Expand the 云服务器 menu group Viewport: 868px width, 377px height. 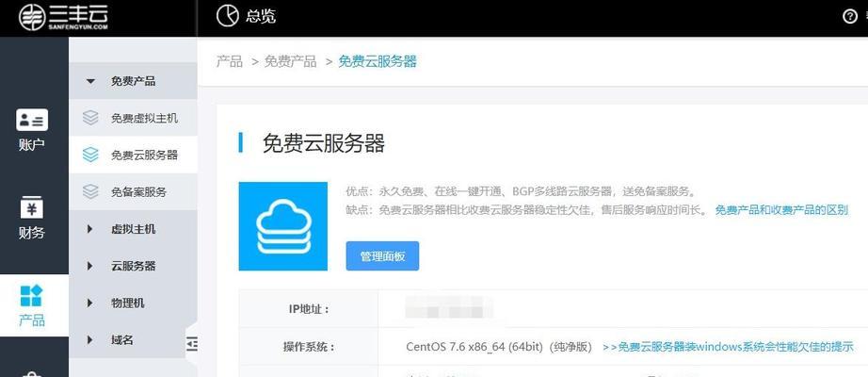coord(133,266)
